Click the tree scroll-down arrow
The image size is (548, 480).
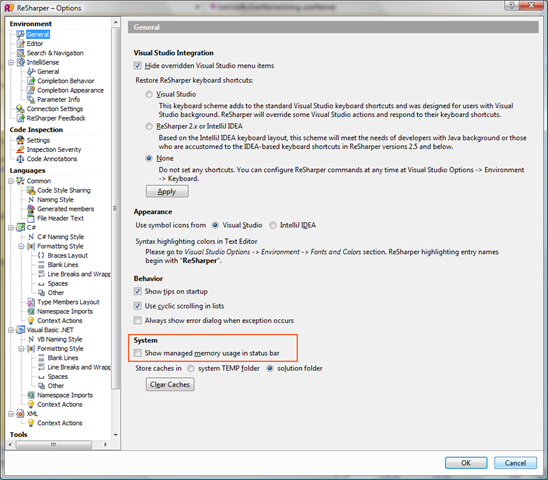[x=115, y=435]
